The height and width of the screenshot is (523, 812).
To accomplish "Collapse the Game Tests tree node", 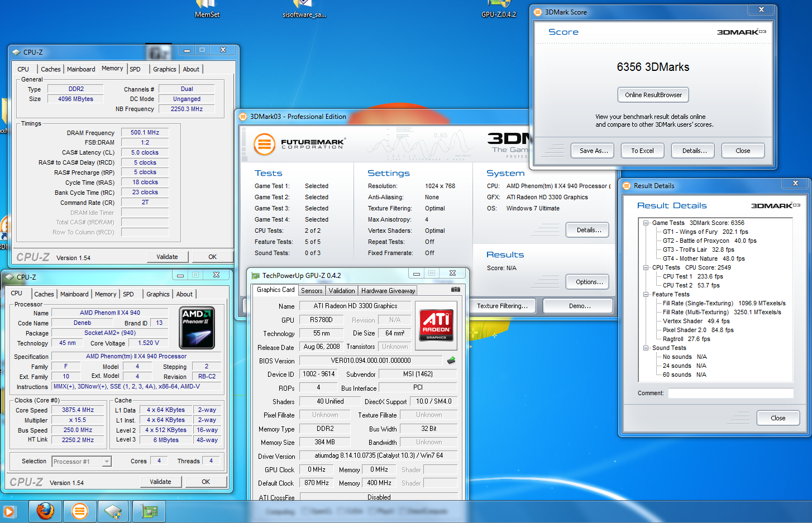I will 646,223.
